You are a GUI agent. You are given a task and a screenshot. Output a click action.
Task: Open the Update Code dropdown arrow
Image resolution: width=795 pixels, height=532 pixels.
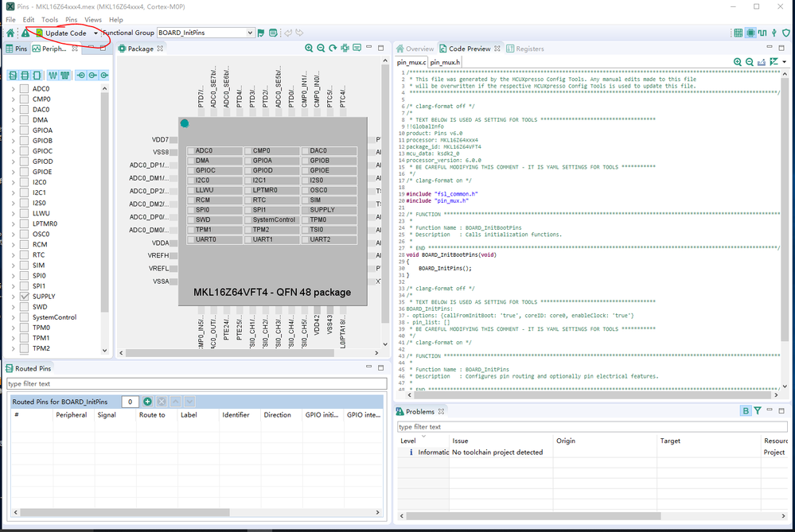coord(95,33)
